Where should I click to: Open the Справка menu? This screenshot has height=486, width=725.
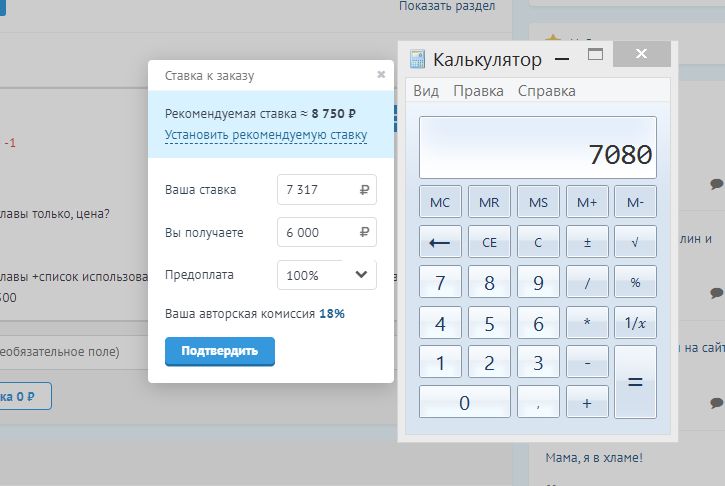click(546, 91)
